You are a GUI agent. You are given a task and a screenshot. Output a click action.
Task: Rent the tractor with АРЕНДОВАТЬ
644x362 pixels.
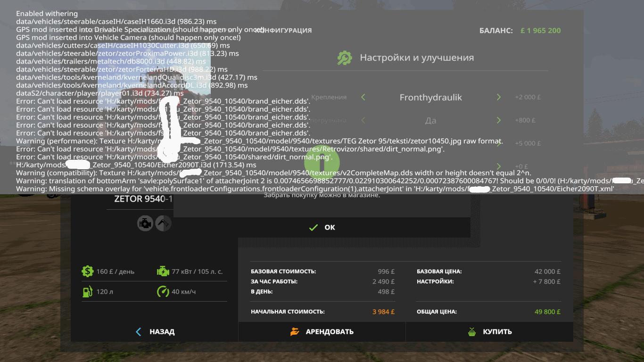pyautogui.click(x=322, y=332)
